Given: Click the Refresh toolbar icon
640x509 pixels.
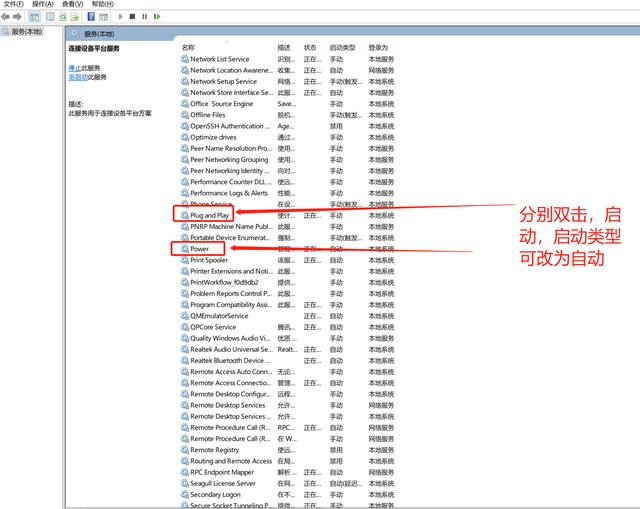Looking at the screenshot, I should tap(64, 17).
